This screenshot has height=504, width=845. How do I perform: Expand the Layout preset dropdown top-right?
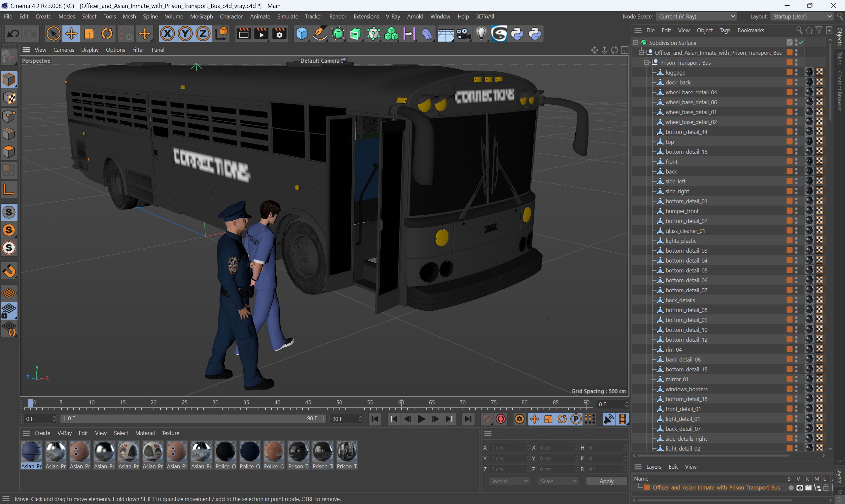click(826, 16)
